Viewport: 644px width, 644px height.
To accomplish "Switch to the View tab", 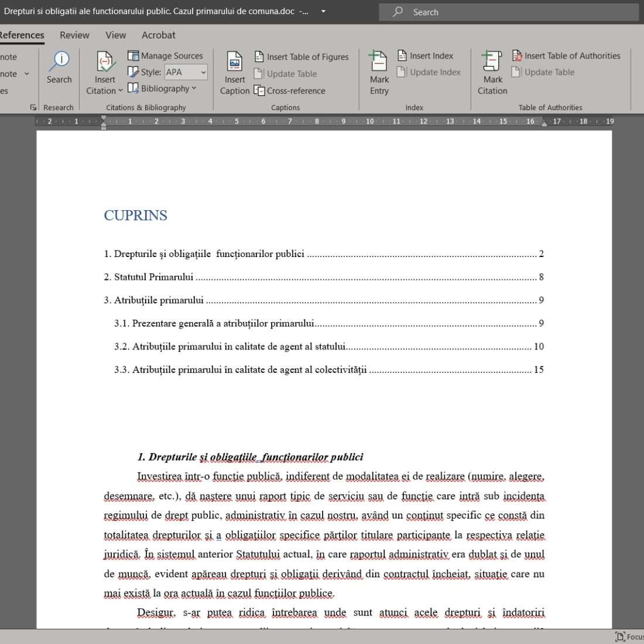I will point(115,35).
